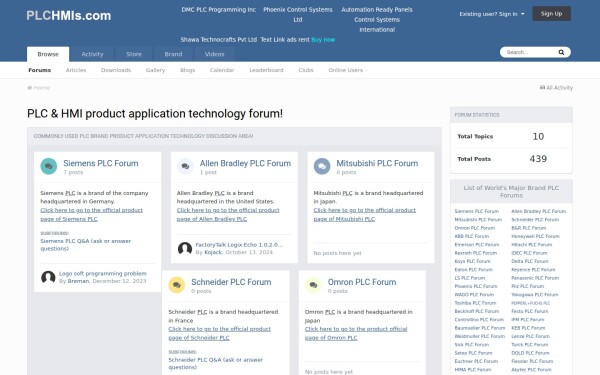Open Schneider PLC Q&A subforum link
Viewport: 600px width, 375px height.
[215, 364]
